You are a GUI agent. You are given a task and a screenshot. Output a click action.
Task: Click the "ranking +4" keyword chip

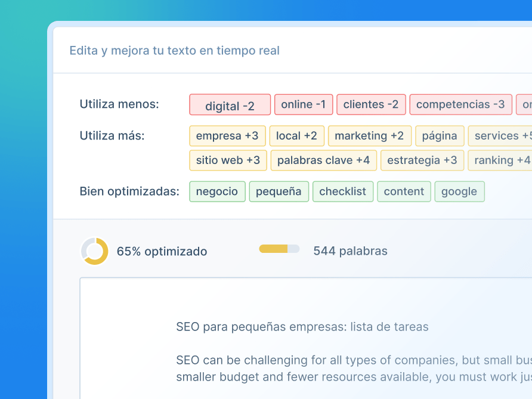click(x=500, y=160)
